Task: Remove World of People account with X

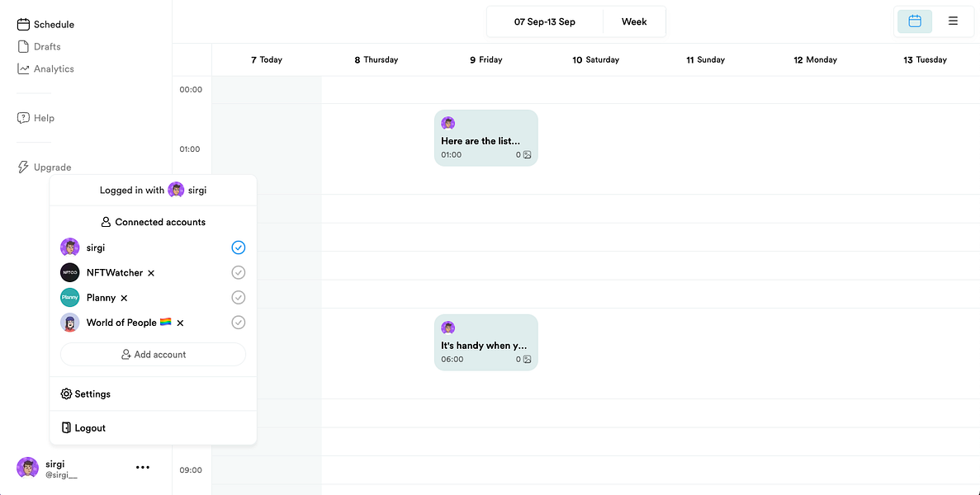Action: pos(180,323)
